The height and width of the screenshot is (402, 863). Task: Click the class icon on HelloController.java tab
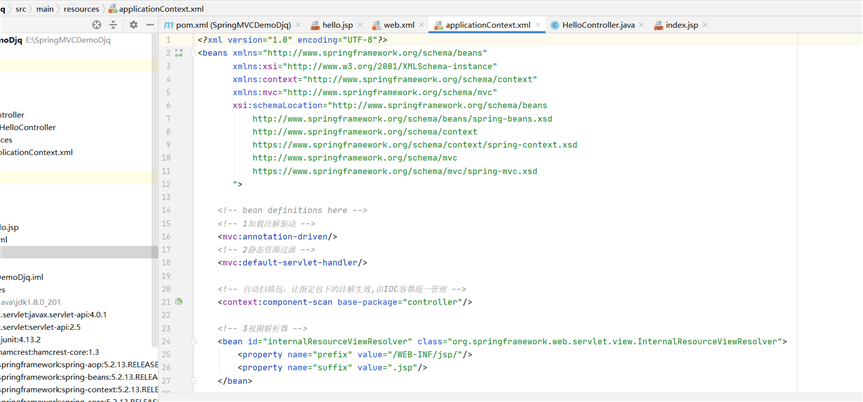pyautogui.click(x=555, y=25)
